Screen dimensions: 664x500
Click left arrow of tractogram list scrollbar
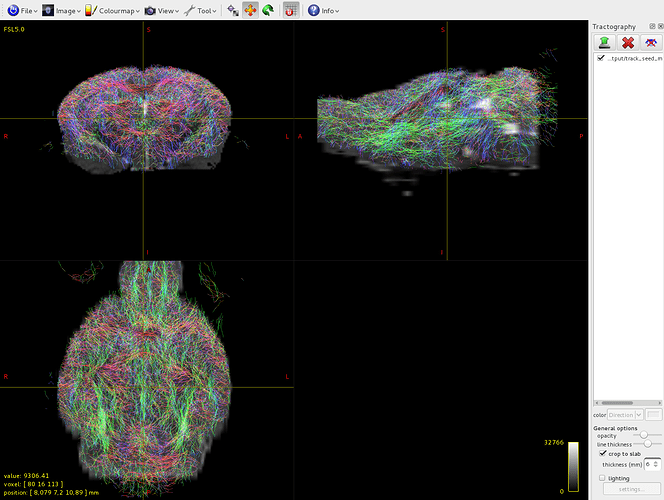597,403
